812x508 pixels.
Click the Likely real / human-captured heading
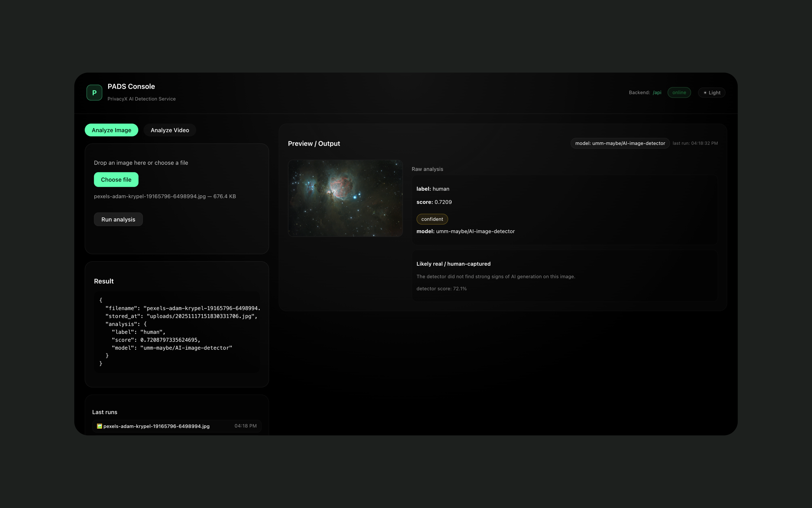(453, 264)
